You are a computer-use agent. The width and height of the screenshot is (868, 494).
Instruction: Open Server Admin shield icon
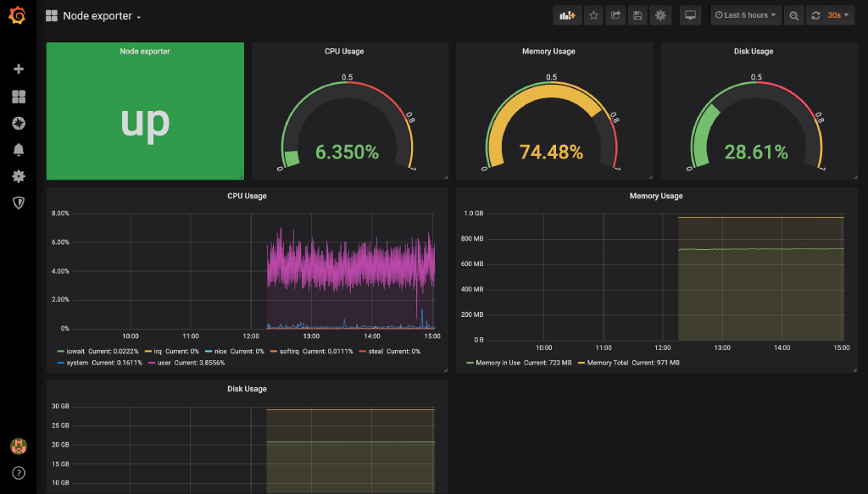coord(19,203)
